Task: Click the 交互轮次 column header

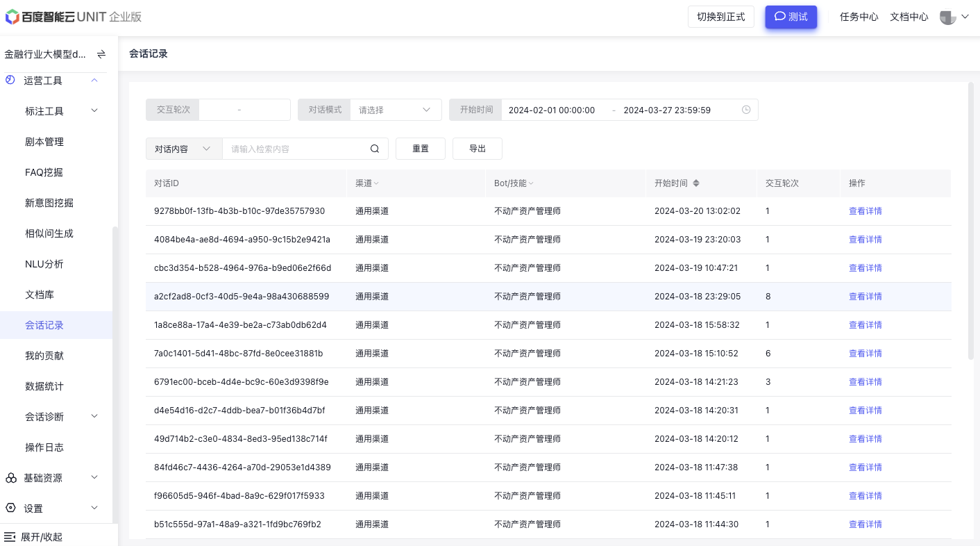Action: (x=782, y=183)
